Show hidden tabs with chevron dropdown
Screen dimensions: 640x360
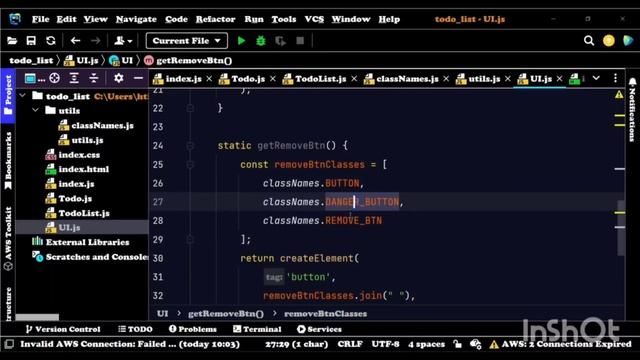click(596, 78)
